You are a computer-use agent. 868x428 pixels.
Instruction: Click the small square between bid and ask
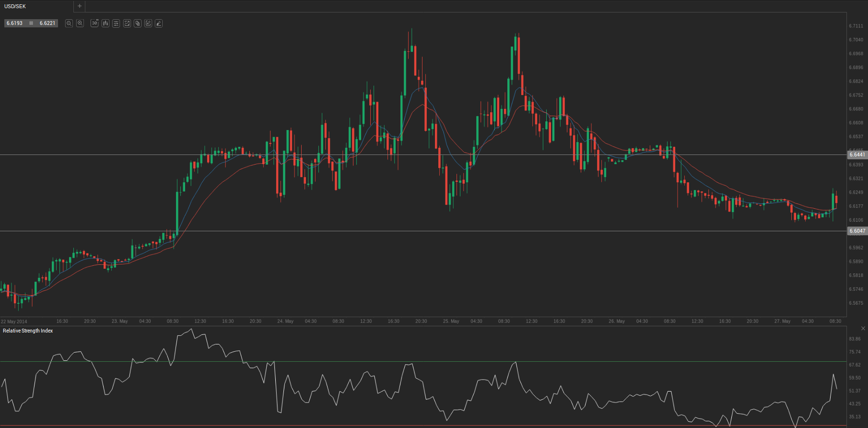(31, 23)
